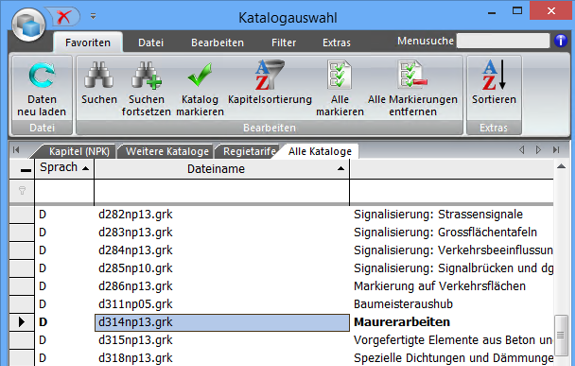Select row d311np05.grk
The width and height of the screenshot is (575, 366).
tap(135, 304)
